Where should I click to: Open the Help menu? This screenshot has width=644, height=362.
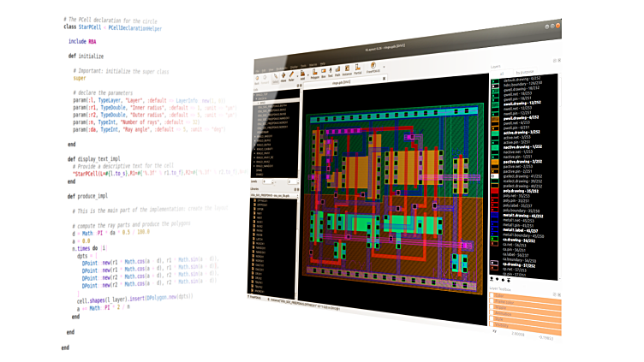tap(322, 63)
